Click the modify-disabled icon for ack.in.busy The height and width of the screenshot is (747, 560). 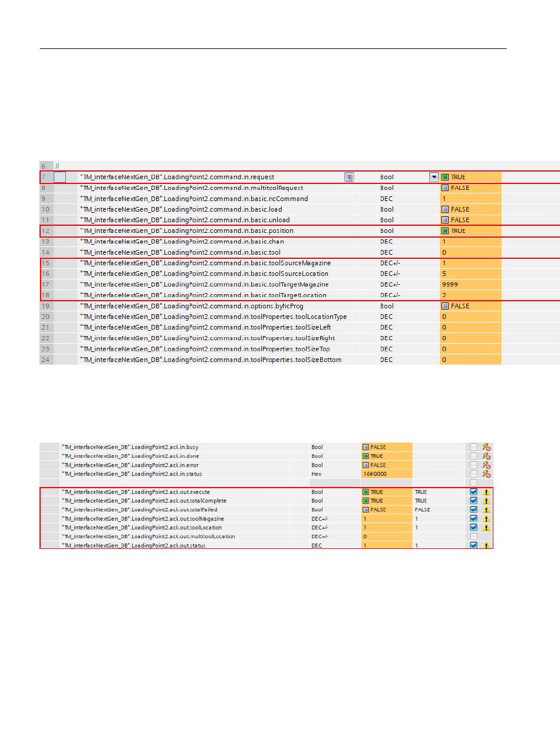tap(486, 447)
